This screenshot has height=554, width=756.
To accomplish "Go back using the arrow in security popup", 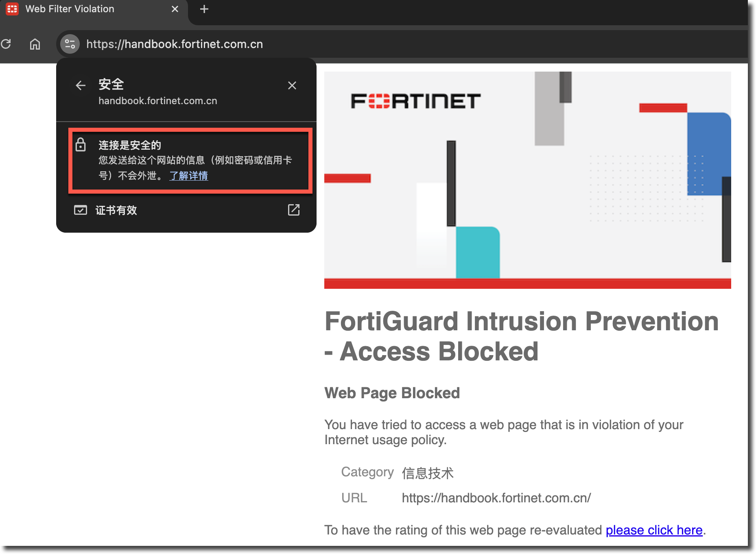I will [x=81, y=85].
